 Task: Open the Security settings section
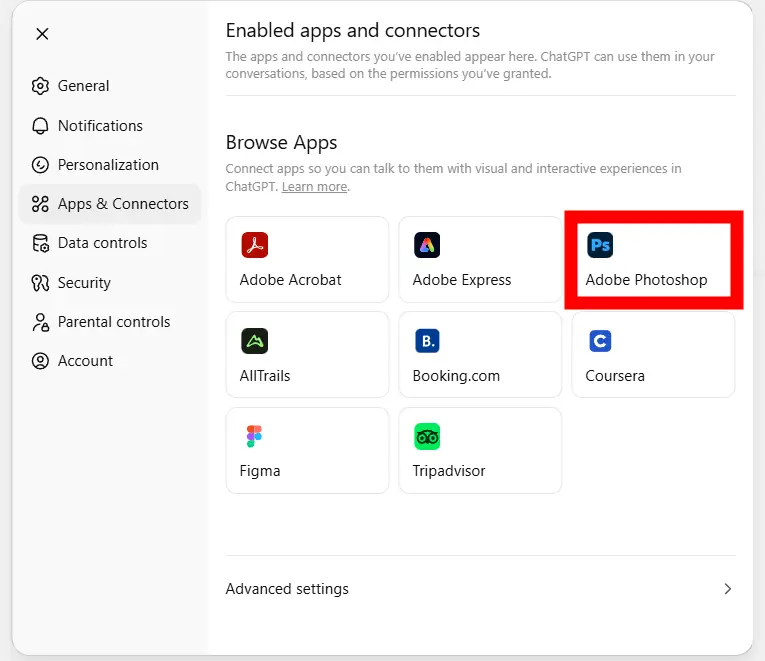point(84,283)
